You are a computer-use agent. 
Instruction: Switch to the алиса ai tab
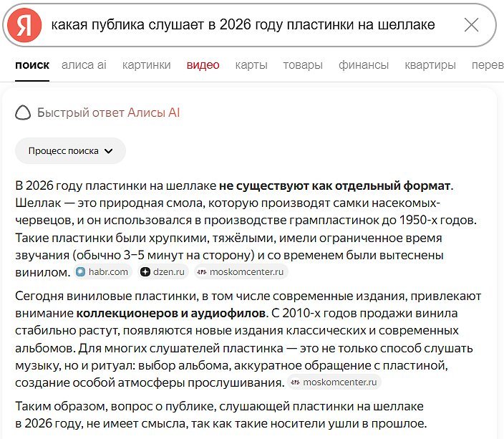coord(84,65)
